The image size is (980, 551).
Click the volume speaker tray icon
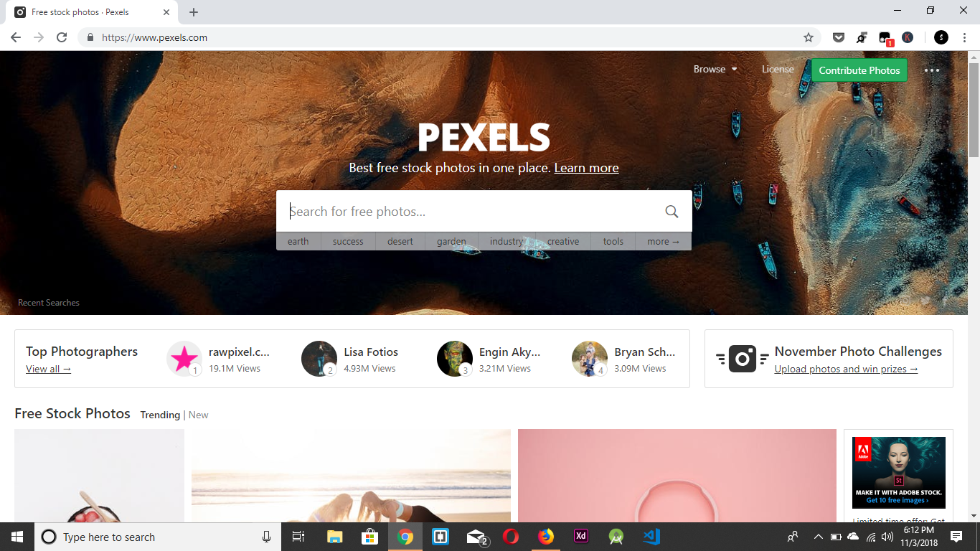(x=888, y=537)
